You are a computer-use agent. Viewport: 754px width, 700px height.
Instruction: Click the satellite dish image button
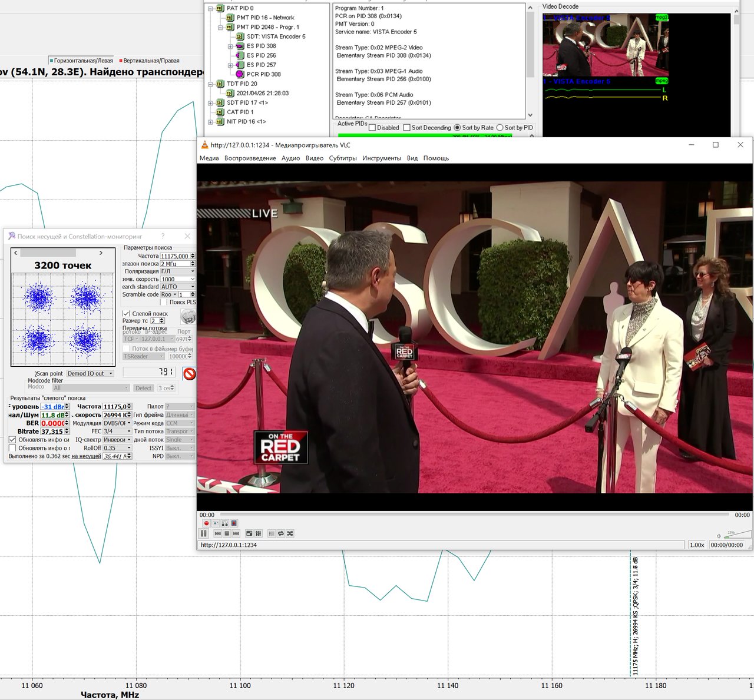[x=188, y=317]
